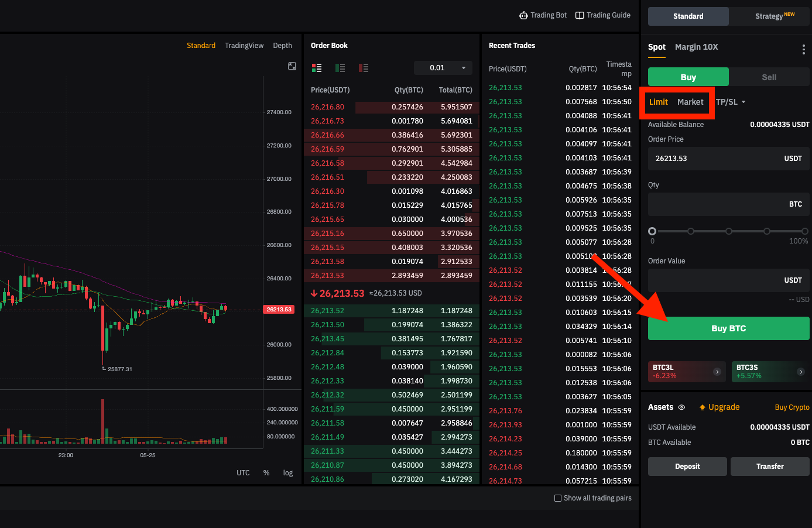Set chart scale to UTC timezone
The height and width of the screenshot is (528, 812).
coord(243,473)
